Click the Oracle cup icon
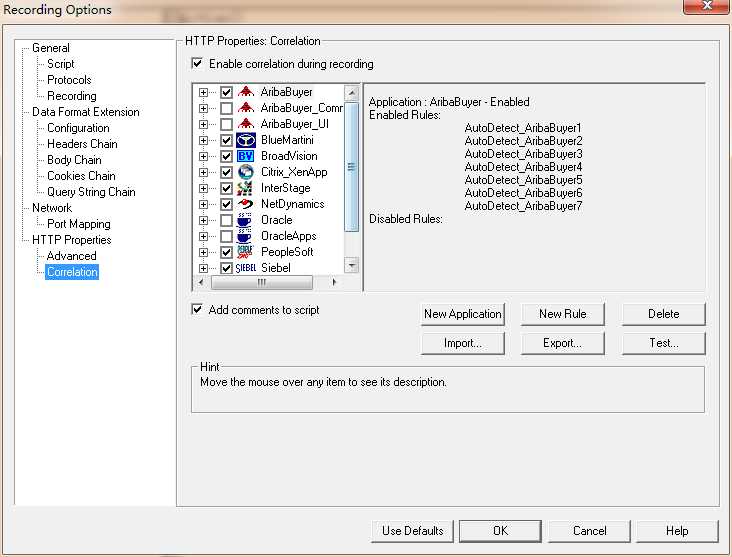This screenshot has height=557, width=732. pos(245,220)
